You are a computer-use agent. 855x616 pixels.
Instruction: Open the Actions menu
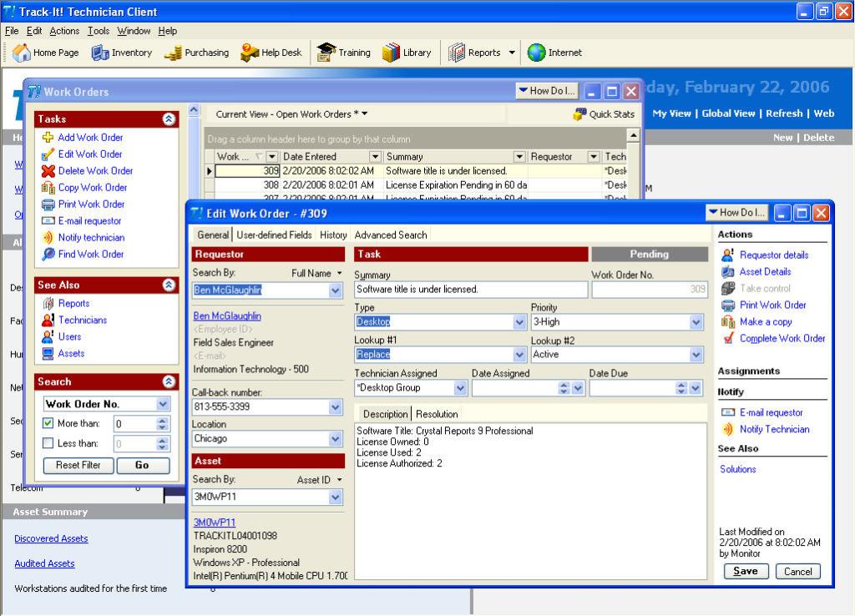[64, 31]
